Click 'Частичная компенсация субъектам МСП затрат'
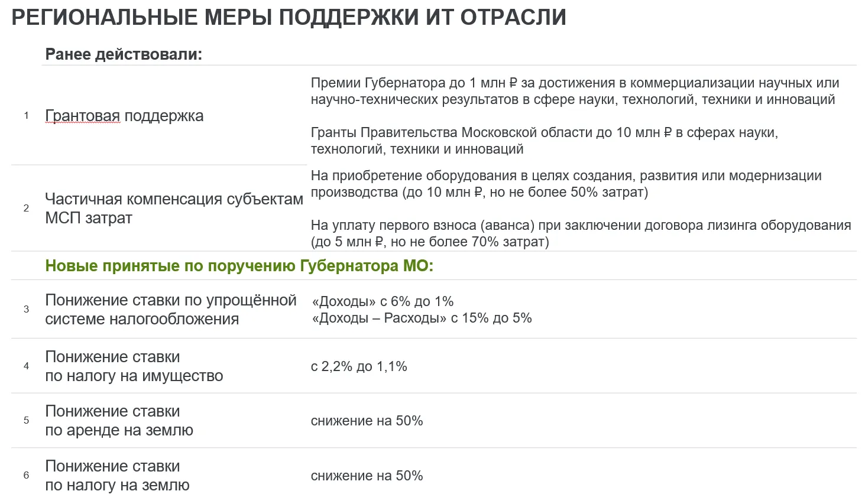This screenshot has width=865, height=504. click(174, 209)
